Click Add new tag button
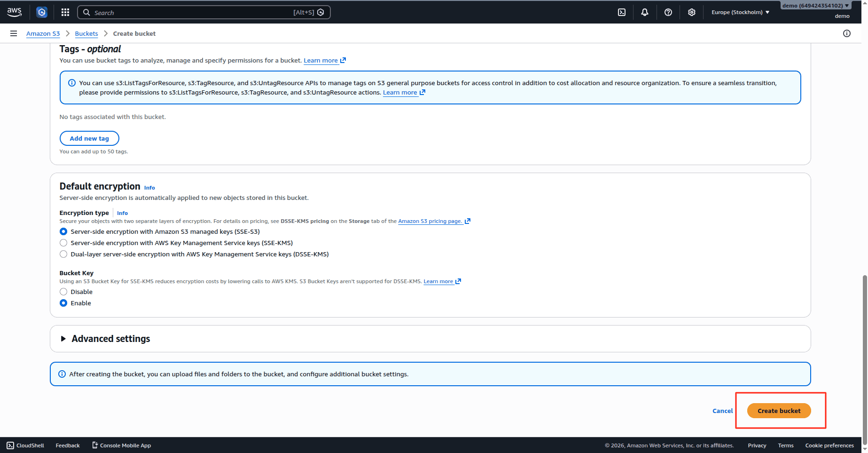The width and height of the screenshot is (868, 453). 89,138
